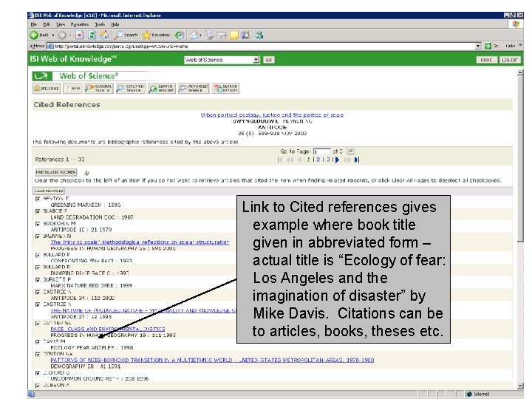
Task: Open the Web of Science product dropdown
Action: click(x=256, y=60)
